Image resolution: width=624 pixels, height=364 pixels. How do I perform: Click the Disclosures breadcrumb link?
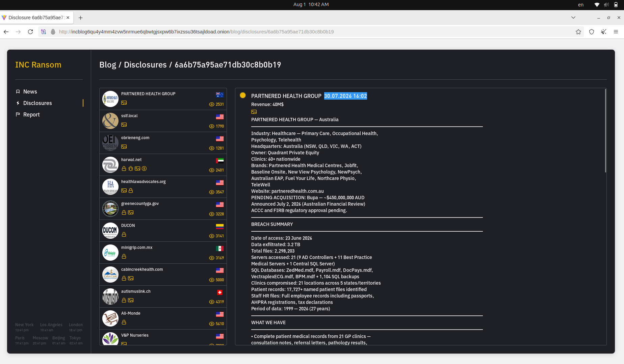tap(145, 64)
